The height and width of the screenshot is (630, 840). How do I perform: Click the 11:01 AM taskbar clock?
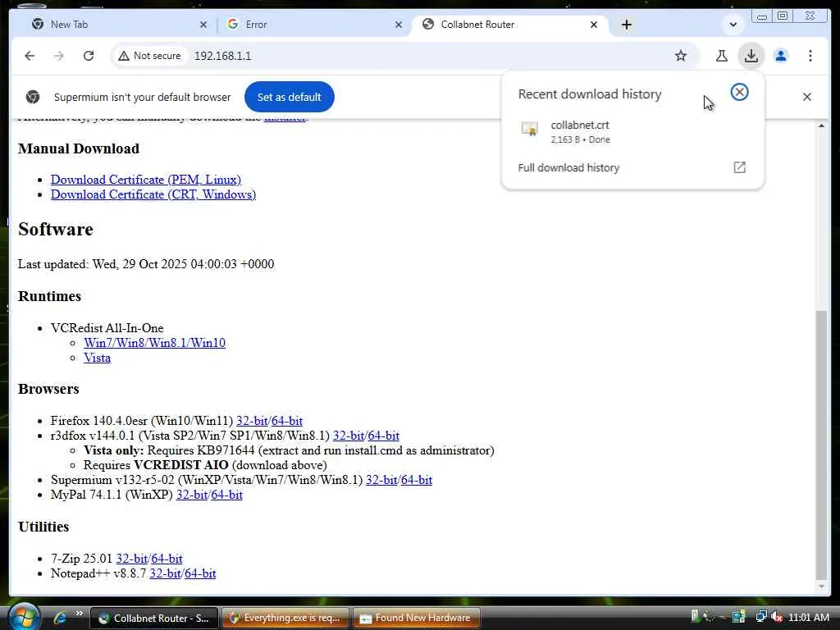coord(808,617)
